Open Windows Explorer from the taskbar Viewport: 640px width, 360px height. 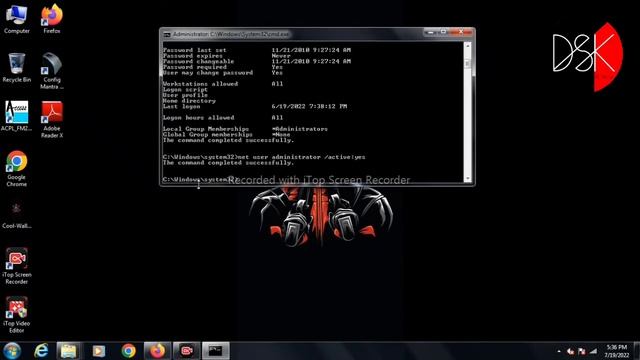(x=69, y=351)
